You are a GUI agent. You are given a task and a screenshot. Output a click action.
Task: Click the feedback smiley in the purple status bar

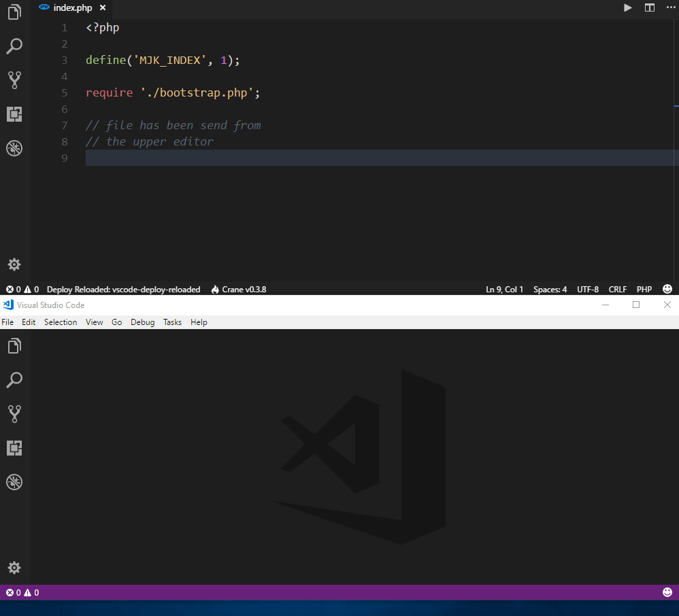(667, 592)
